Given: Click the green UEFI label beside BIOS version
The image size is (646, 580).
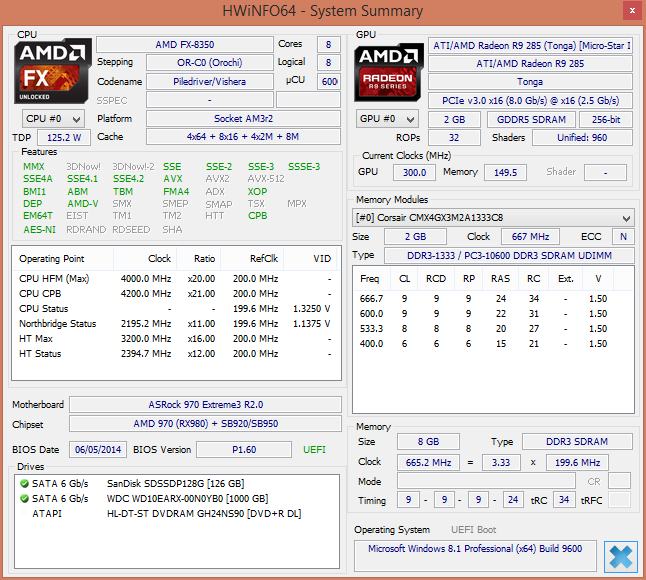Looking at the screenshot, I should tap(314, 449).
